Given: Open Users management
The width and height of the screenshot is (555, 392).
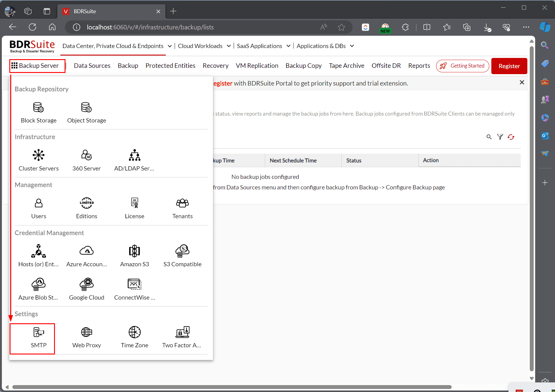Looking at the screenshot, I should tap(39, 209).
